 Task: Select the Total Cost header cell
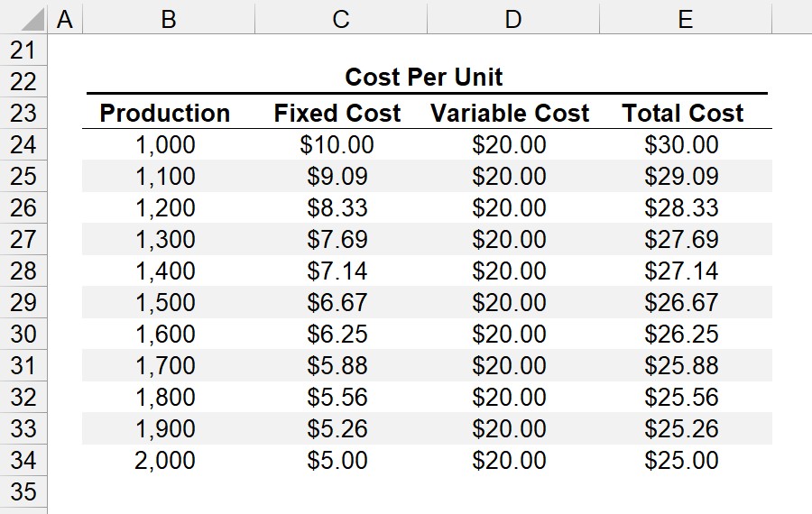click(683, 113)
